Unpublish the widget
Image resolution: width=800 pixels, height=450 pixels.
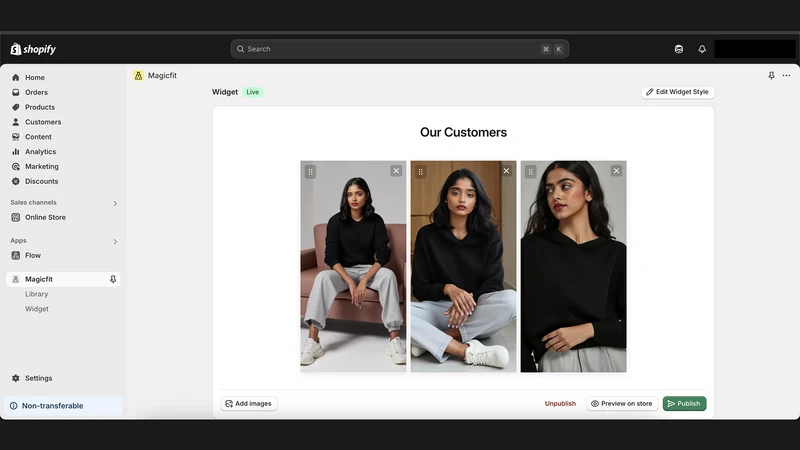pyautogui.click(x=560, y=404)
